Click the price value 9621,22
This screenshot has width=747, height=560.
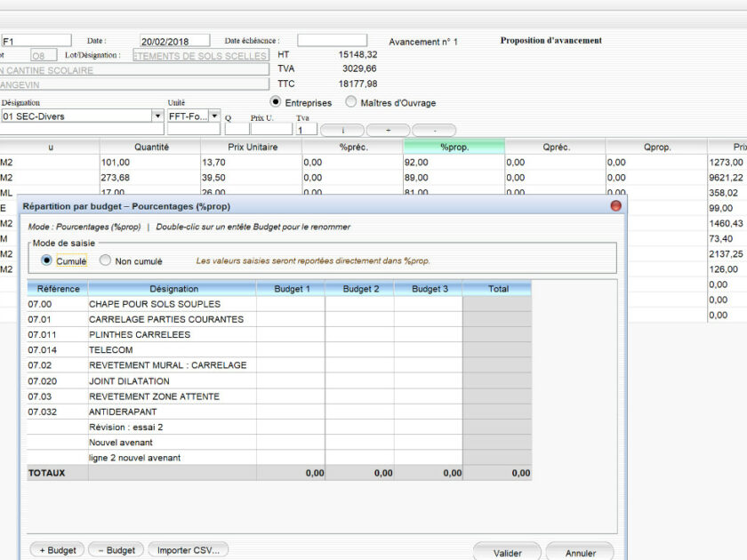click(x=726, y=177)
